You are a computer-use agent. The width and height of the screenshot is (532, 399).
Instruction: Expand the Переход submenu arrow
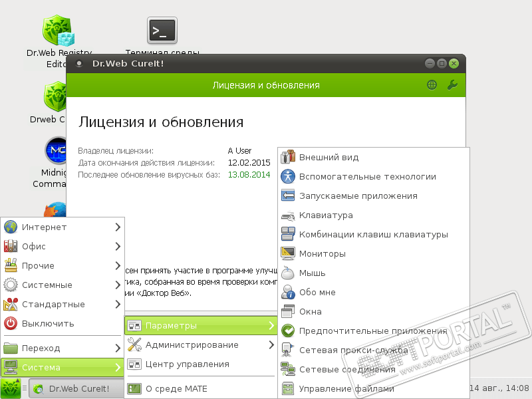pos(118,348)
